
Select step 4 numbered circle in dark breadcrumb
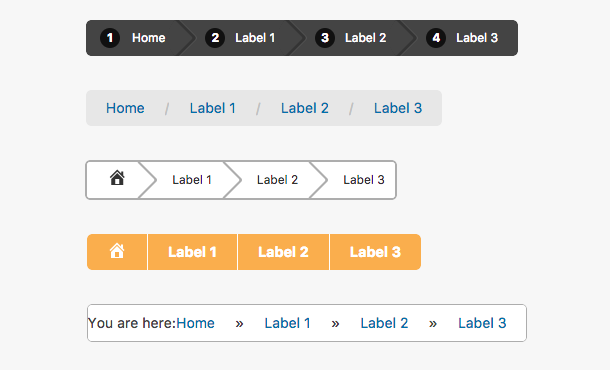[436, 38]
